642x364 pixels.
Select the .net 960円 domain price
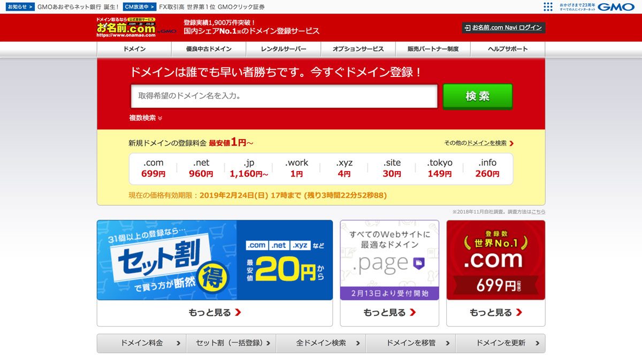tap(201, 168)
